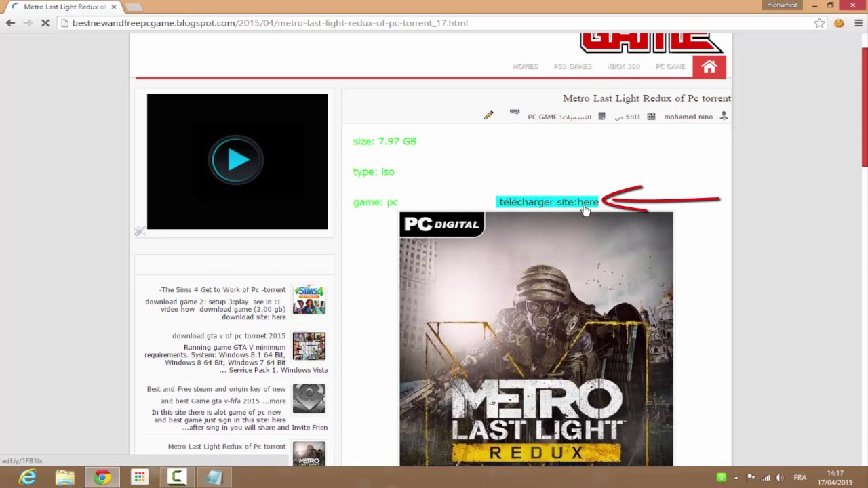Click the Metro Last Light Redux cover image
This screenshot has width=868, height=488.
click(536, 339)
